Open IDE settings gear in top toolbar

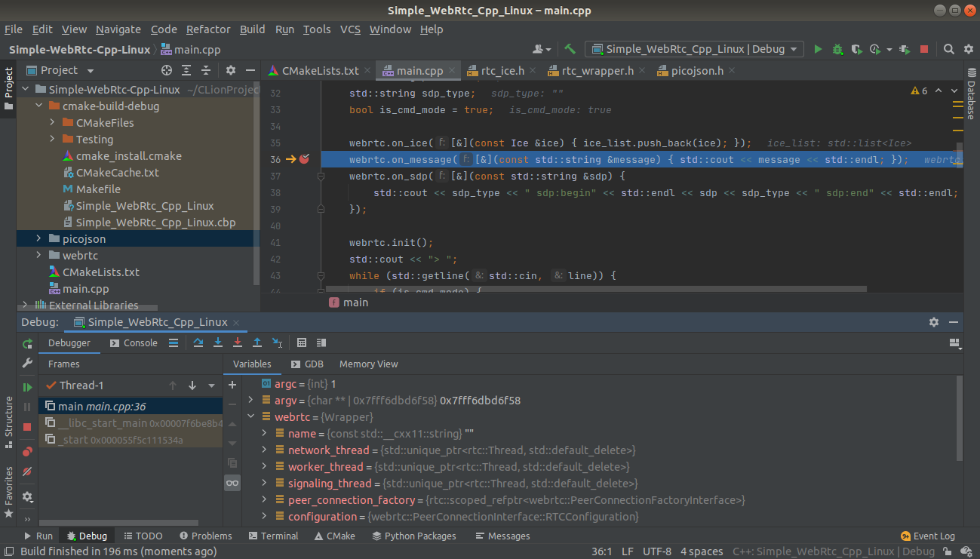pyautogui.click(x=969, y=49)
